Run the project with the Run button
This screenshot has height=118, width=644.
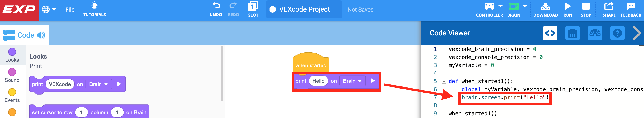[568, 6]
